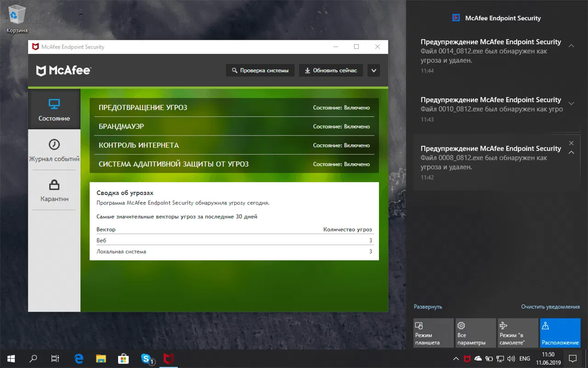Screen dimensions: 588x368
Task: Collapse the 0014_0812.exe notification
Action: 571,46
